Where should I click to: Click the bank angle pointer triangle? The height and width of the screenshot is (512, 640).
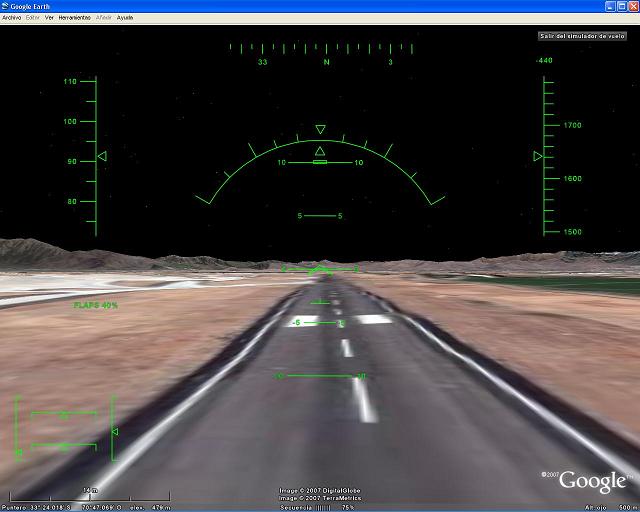[320, 151]
